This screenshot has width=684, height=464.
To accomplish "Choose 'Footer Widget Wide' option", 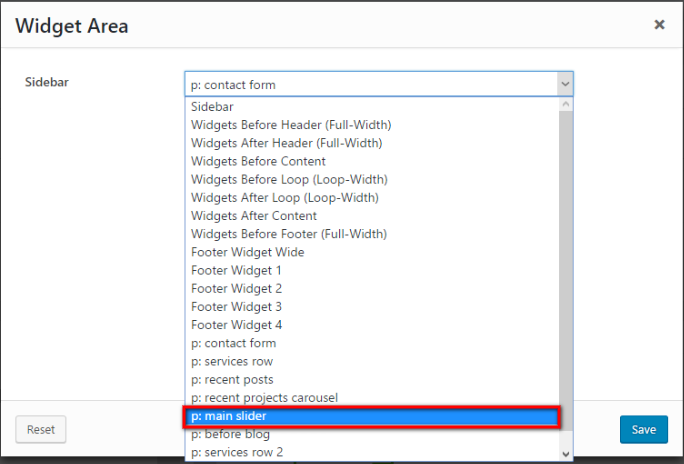I will tap(248, 252).
